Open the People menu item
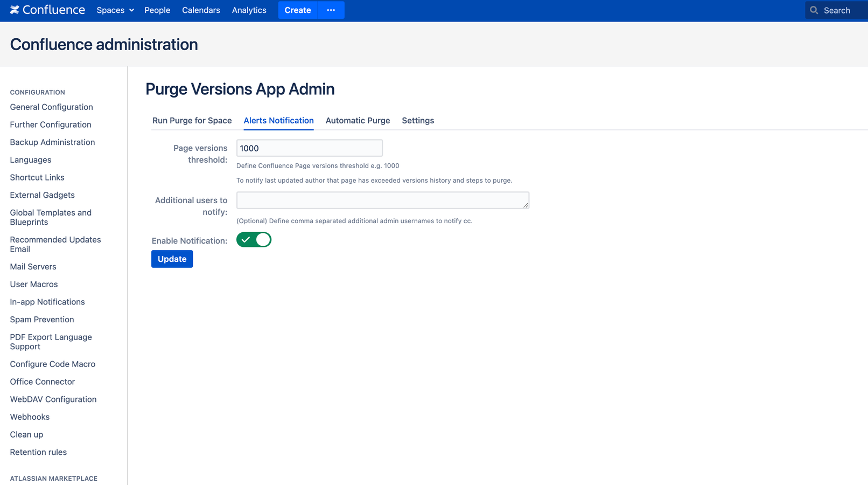Screen dimensions: 868x485 (157, 10)
